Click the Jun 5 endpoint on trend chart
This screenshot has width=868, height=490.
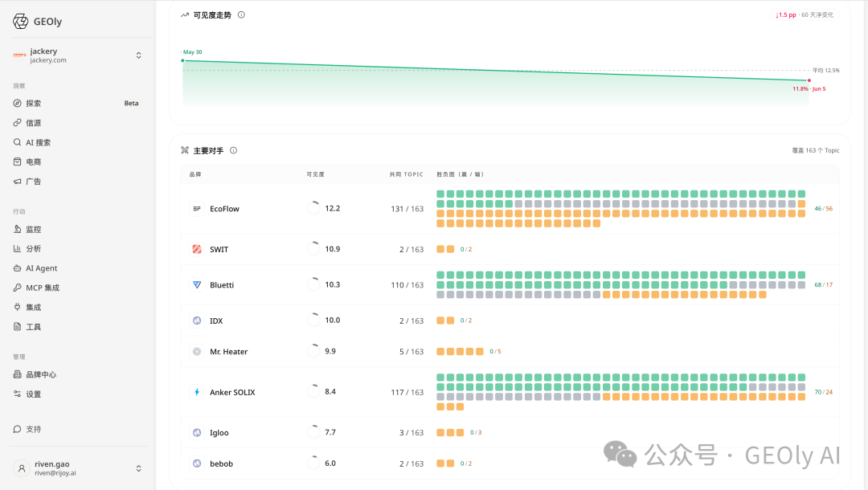(809, 81)
